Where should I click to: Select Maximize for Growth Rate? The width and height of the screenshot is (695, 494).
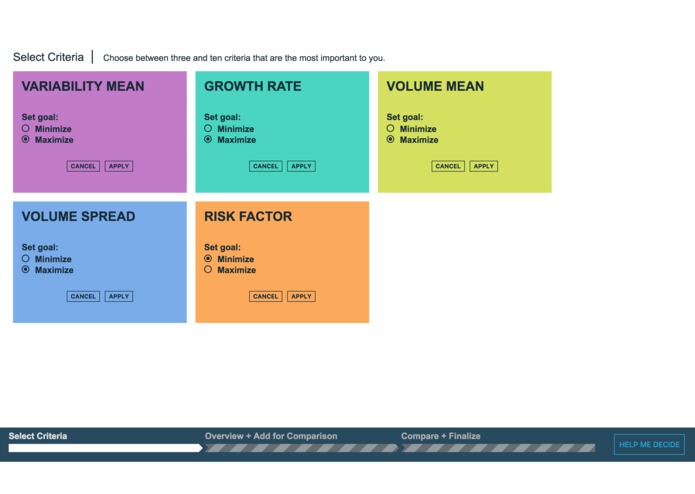click(x=208, y=140)
